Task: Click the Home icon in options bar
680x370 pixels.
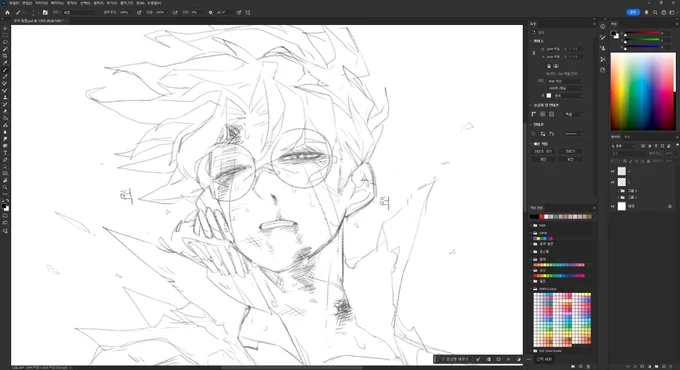Action: click(7, 13)
